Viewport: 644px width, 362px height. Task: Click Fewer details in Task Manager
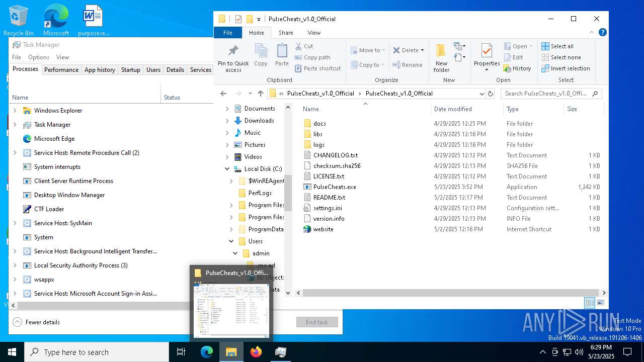click(37, 322)
